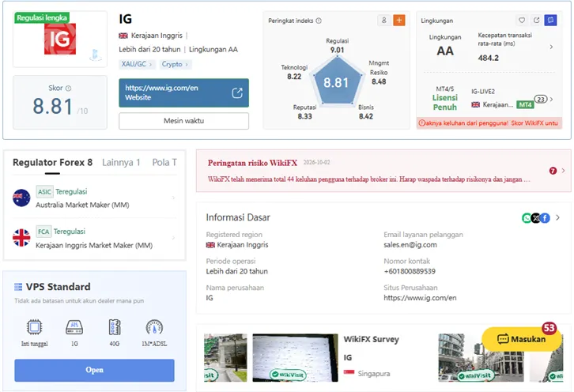This screenshot has width=574, height=392.
Task: Expand the ASIC Australia Market Maker row
Action: pyautogui.click(x=94, y=198)
